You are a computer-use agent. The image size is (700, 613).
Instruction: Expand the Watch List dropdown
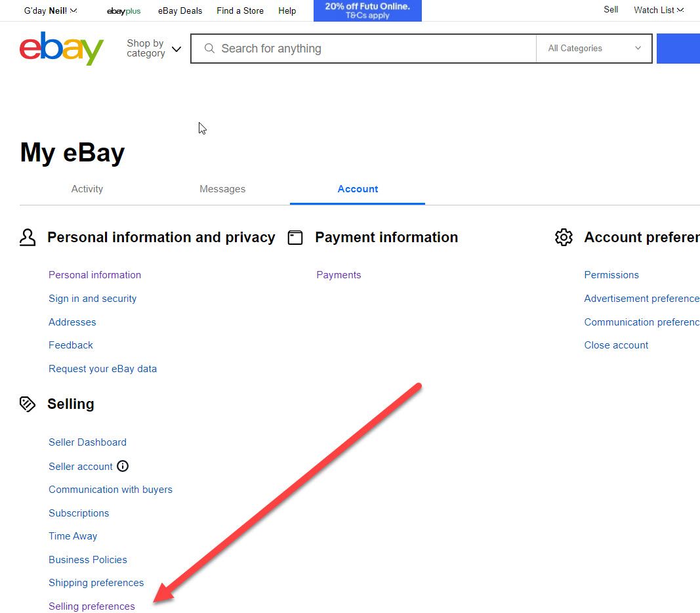[x=659, y=11]
